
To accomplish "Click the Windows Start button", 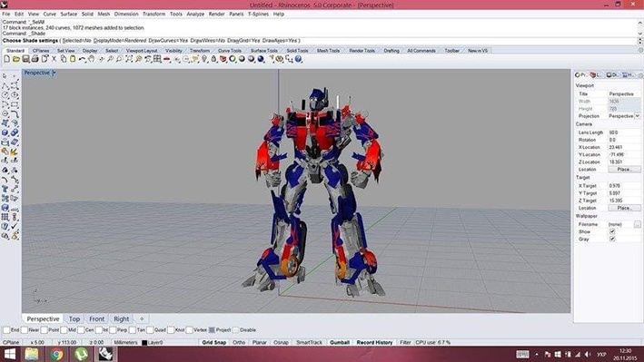I will pos(9,354).
